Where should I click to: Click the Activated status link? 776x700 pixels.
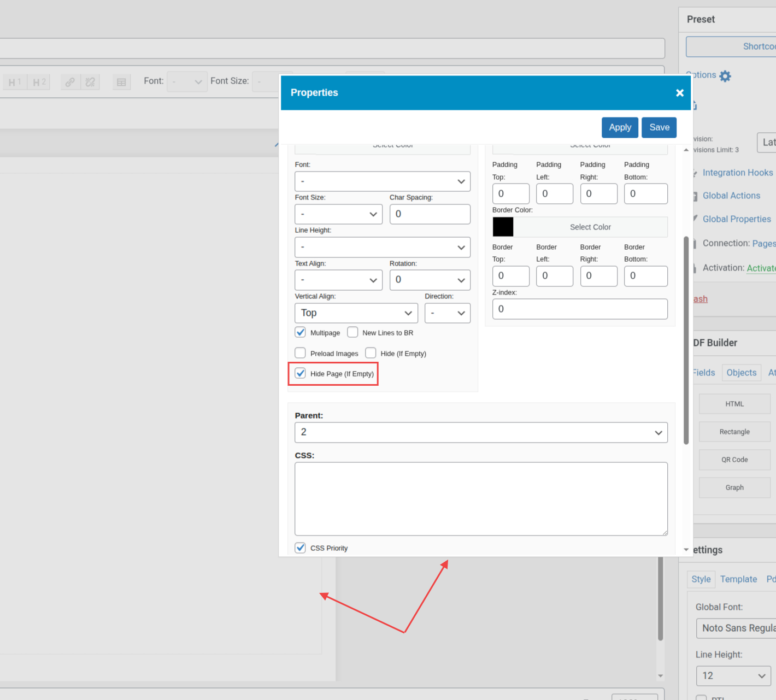click(x=761, y=268)
